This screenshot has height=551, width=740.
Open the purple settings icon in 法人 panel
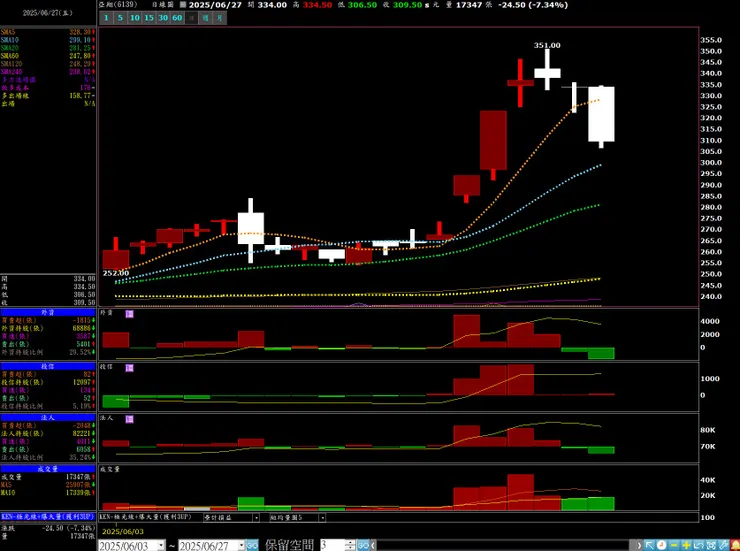129,419
